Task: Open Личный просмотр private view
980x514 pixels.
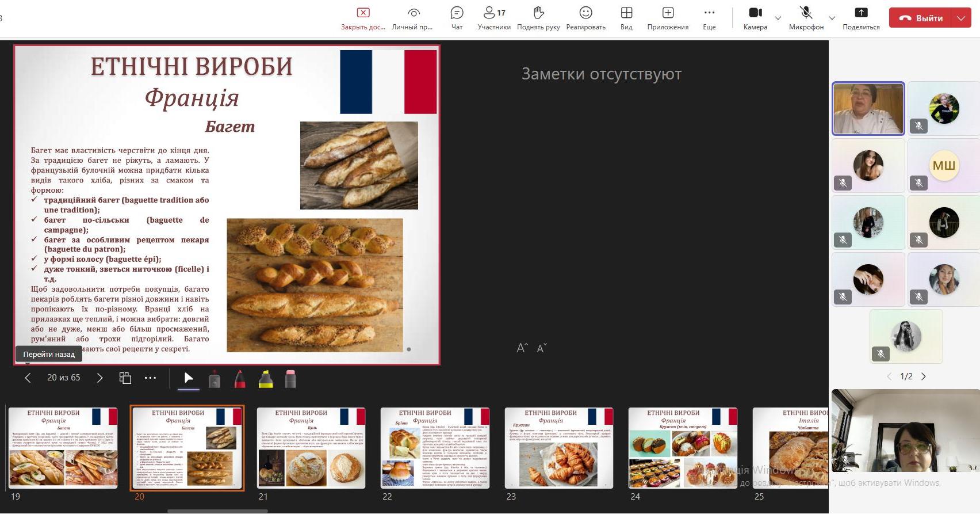Action: [412, 18]
